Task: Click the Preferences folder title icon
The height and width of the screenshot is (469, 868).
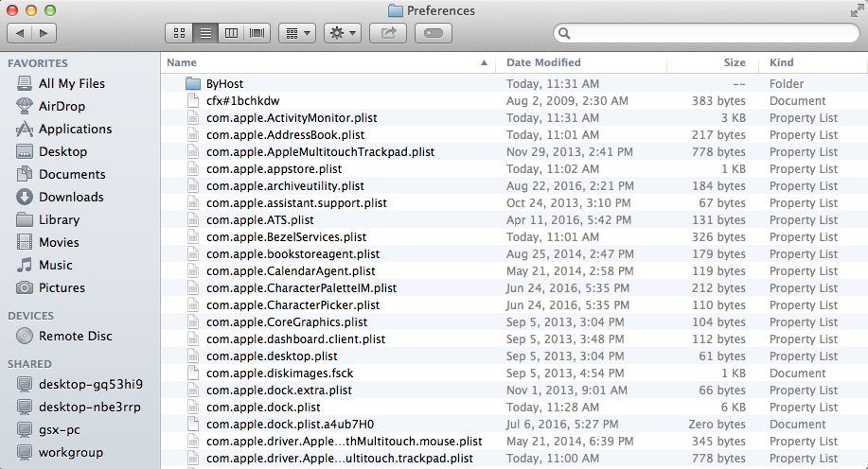Action: (x=396, y=10)
